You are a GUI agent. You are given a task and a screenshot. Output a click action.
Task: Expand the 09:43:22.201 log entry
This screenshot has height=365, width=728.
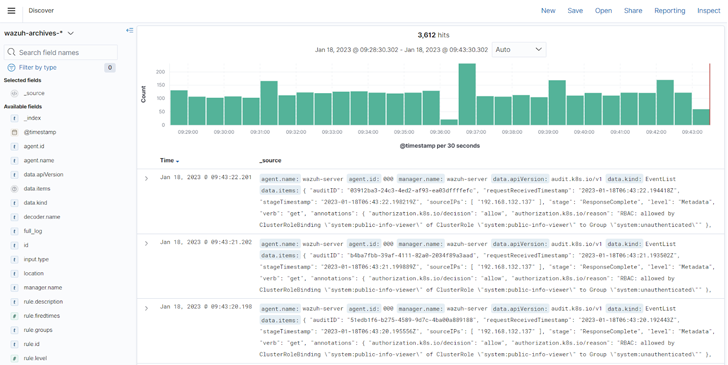(x=146, y=179)
